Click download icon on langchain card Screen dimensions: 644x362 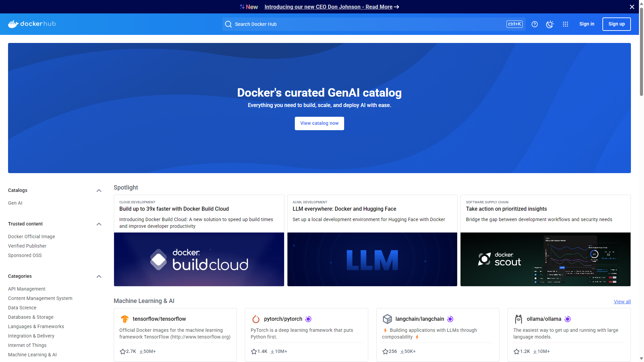[x=402, y=352]
